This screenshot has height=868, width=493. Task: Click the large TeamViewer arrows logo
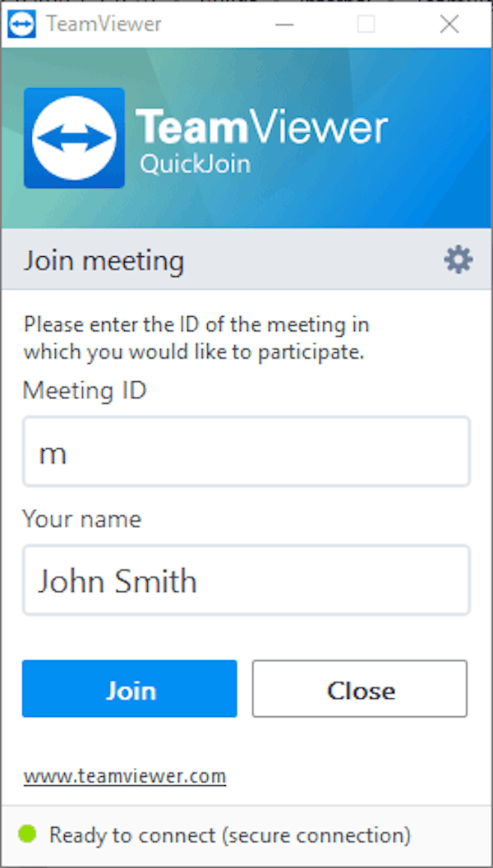tap(74, 138)
